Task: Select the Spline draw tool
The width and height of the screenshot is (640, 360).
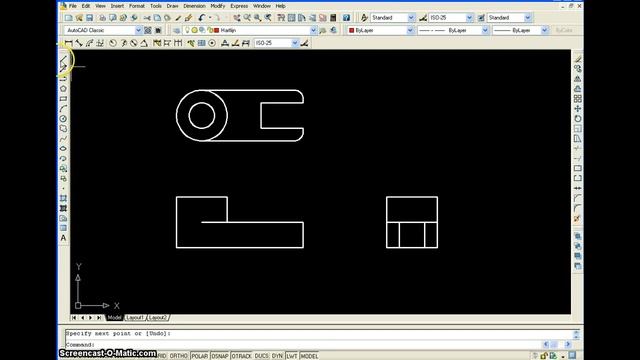Action: click(63, 139)
